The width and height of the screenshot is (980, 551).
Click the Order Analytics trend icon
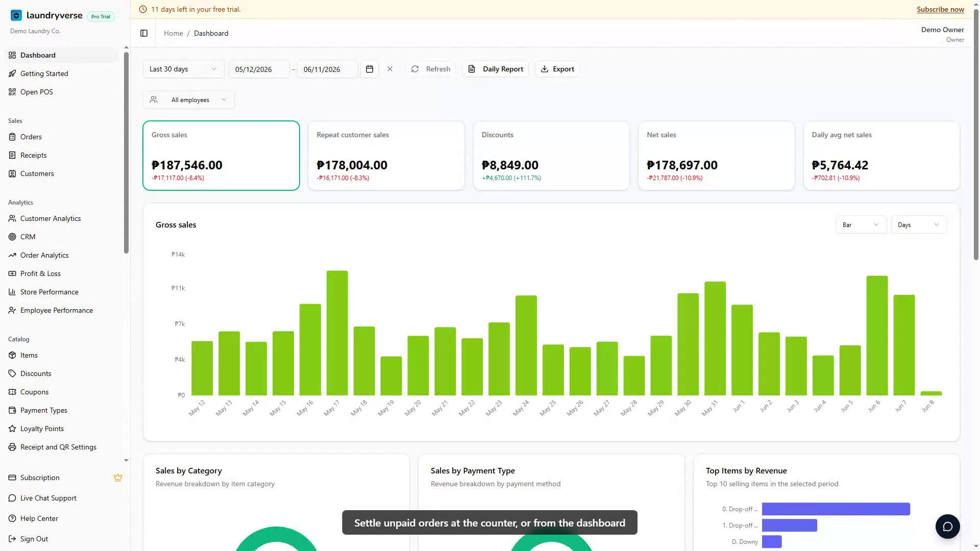[12, 255]
